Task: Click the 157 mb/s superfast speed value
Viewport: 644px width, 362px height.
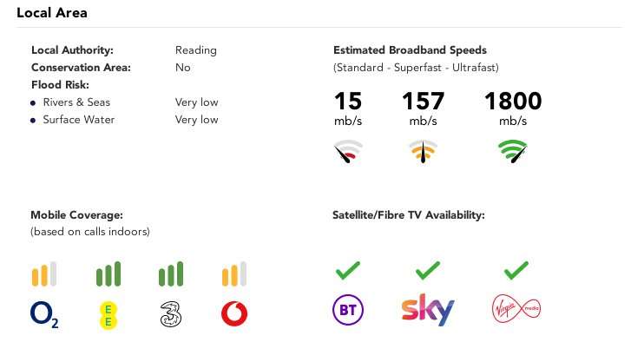Action: 423,109
